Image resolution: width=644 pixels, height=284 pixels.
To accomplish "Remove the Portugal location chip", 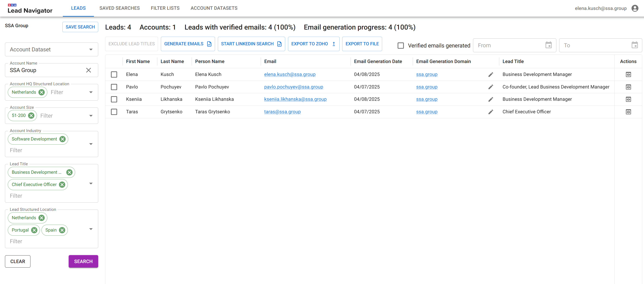I will 34,230.
